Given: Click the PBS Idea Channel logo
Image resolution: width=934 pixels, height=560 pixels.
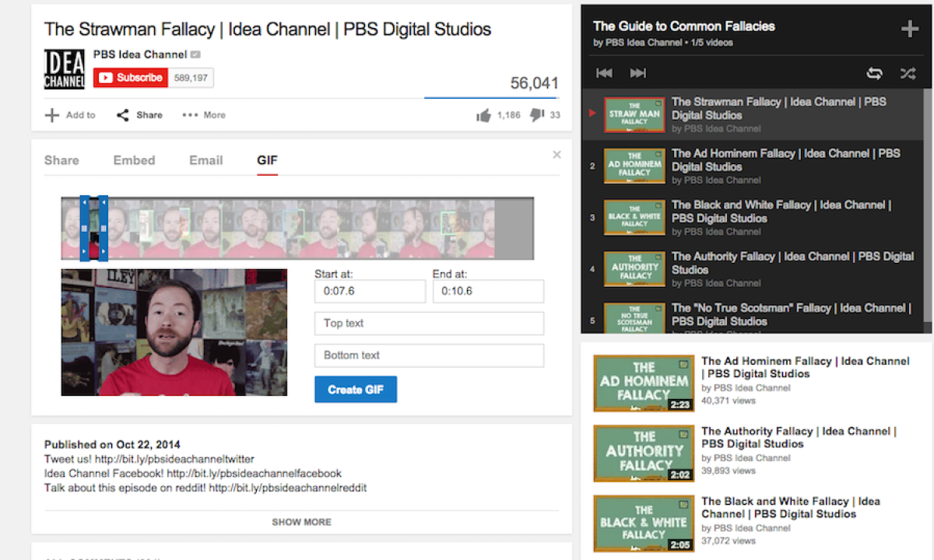Looking at the screenshot, I should click(65, 69).
